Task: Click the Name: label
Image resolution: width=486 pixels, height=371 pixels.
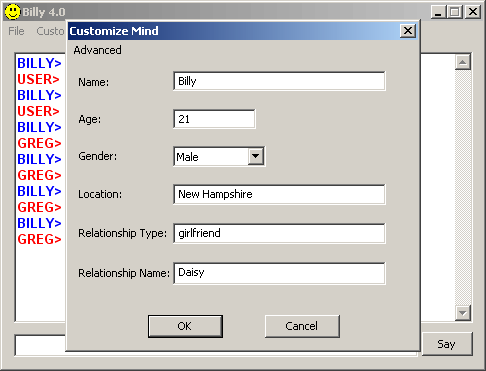Action: pyautogui.click(x=94, y=82)
